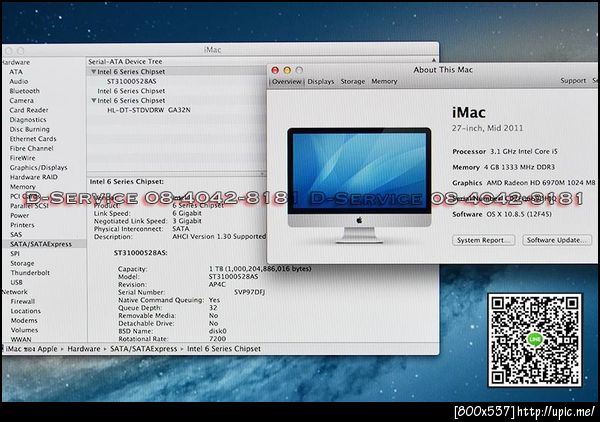This screenshot has height=422, width=600.
Task: Click SATA/SATAExpress in the bottom path bar
Action: 144,349
